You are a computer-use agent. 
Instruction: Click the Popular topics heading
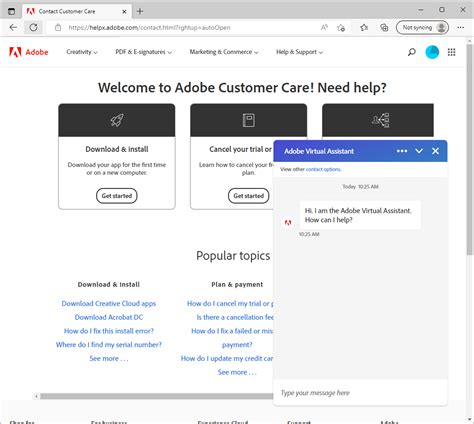233,256
